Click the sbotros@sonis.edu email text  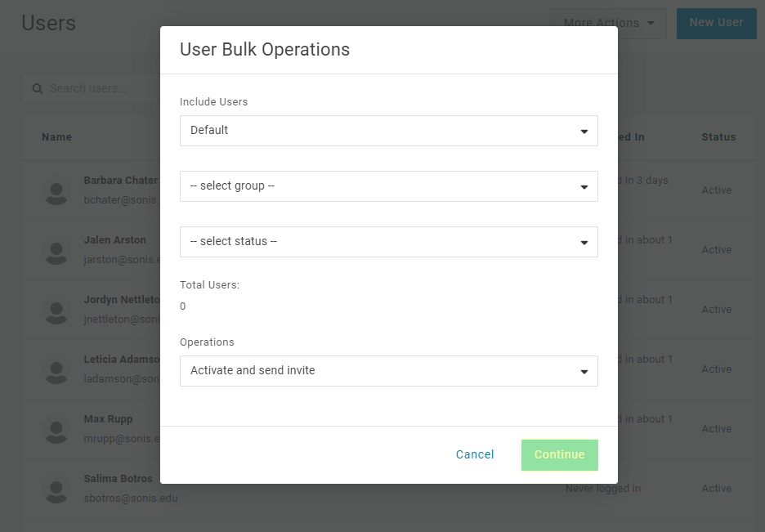131,498
